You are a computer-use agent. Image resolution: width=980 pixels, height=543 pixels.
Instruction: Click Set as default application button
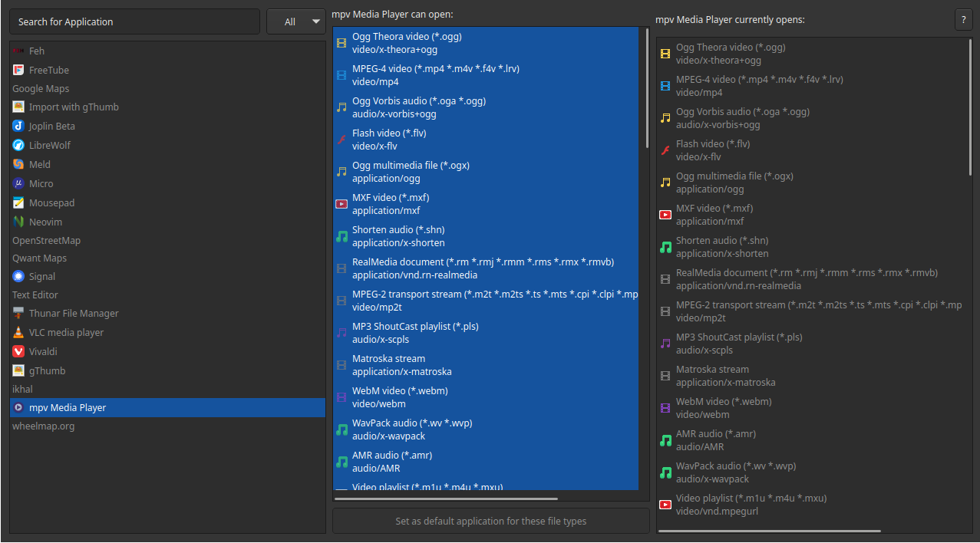tap(490, 521)
